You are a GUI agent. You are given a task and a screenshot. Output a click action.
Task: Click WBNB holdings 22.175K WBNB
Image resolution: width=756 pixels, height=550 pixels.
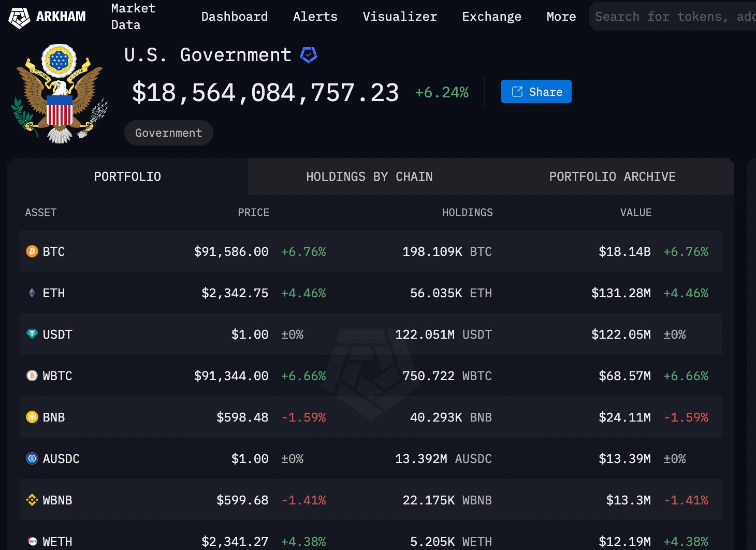(447, 500)
